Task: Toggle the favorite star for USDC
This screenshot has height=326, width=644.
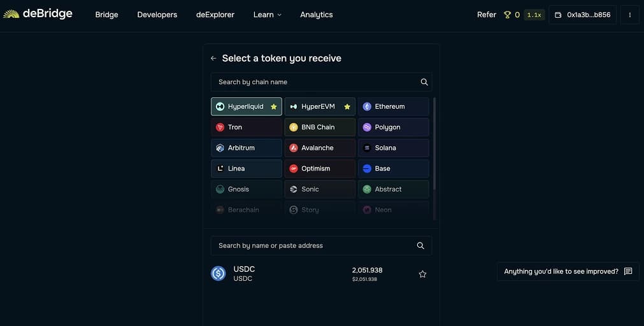Action: pyautogui.click(x=422, y=274)
